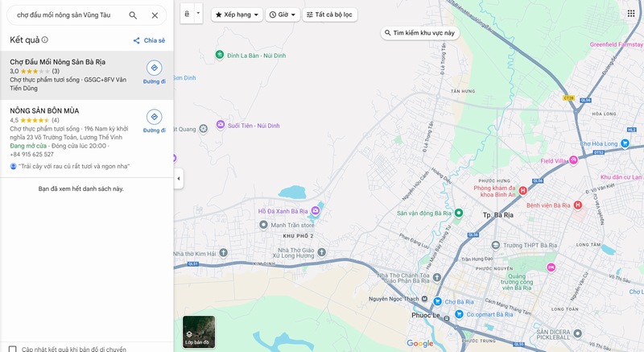Click the Co.opmart Bà Rịa shopping marker

pyautogui.click(x=460, y=315)
